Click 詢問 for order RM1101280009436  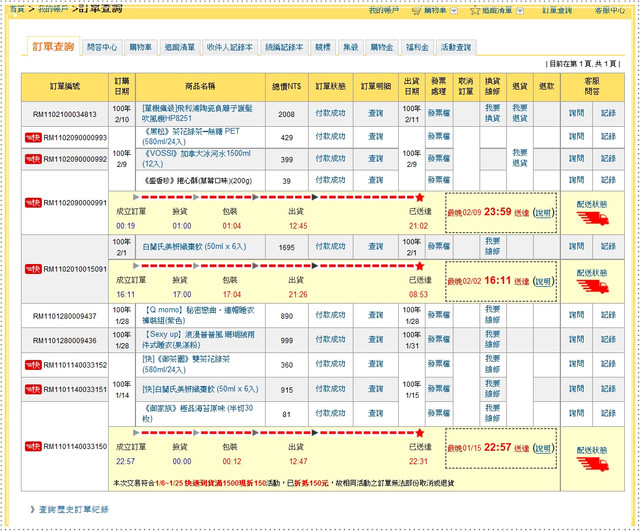[577, 339]
